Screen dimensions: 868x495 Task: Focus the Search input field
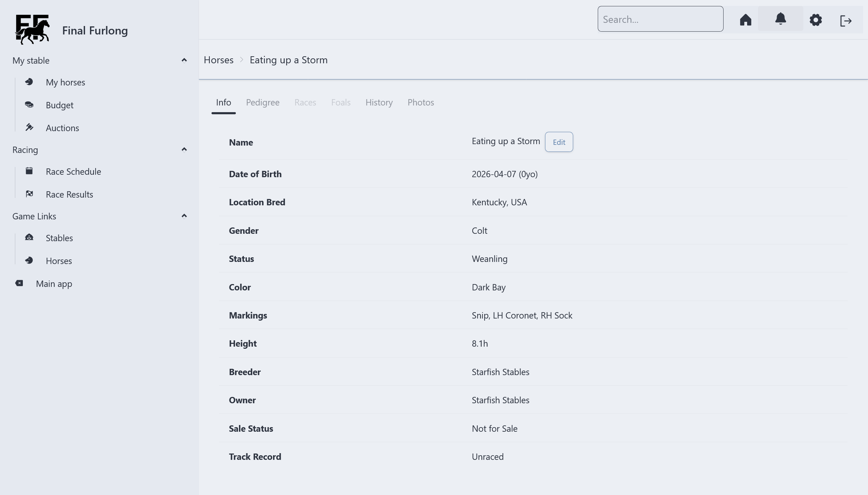(660, 19)
